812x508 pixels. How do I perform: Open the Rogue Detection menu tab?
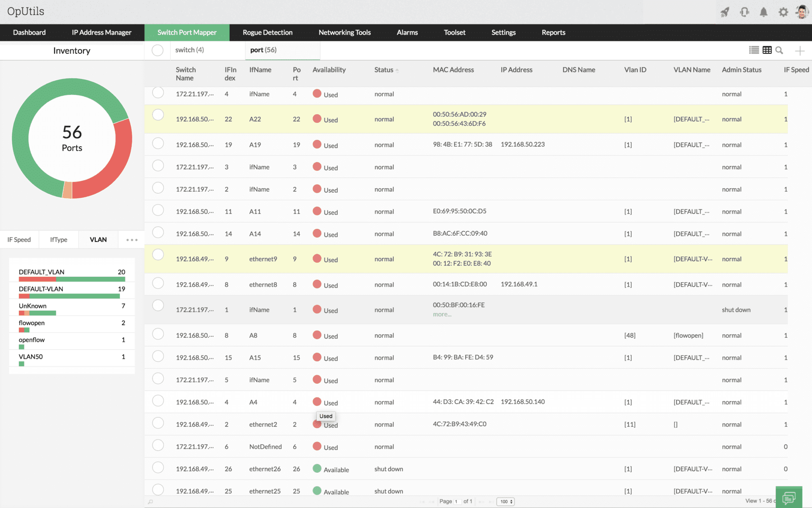268,33
